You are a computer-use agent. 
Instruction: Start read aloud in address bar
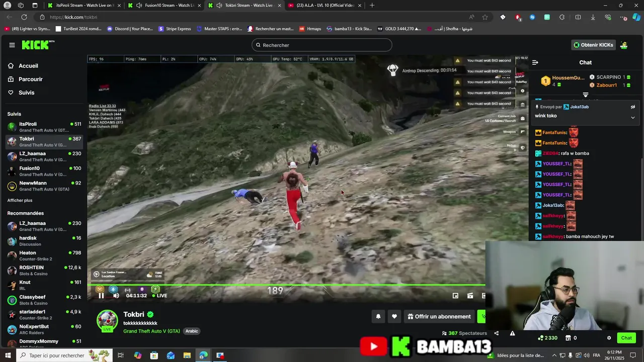[x=471, y=17]
